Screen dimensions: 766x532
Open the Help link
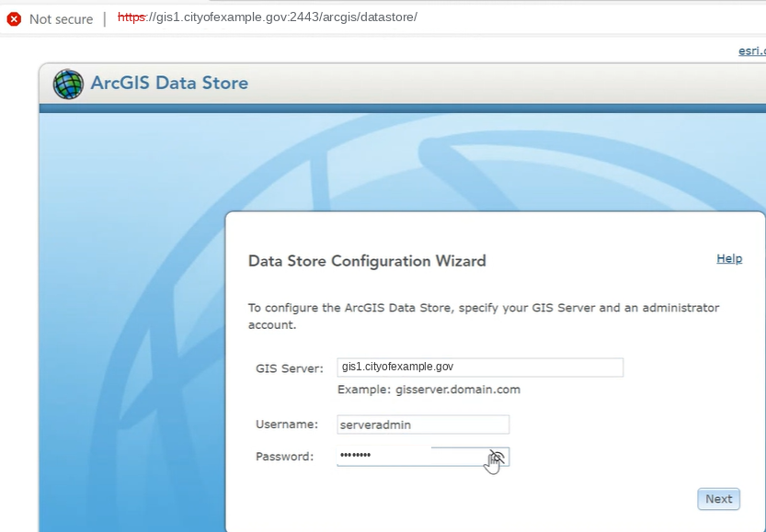click(729, 259)
